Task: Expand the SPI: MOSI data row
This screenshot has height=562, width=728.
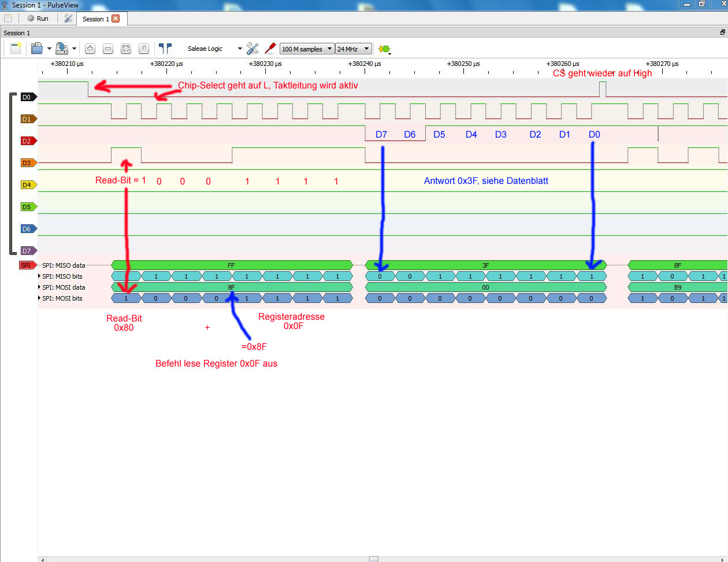Action: (x=39, y=287)
